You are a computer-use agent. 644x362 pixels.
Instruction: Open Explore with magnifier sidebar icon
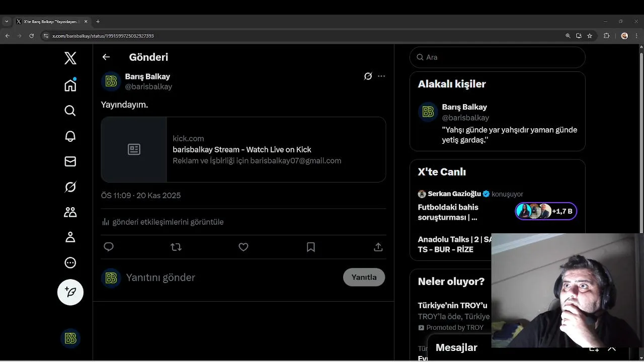point(70,111)
